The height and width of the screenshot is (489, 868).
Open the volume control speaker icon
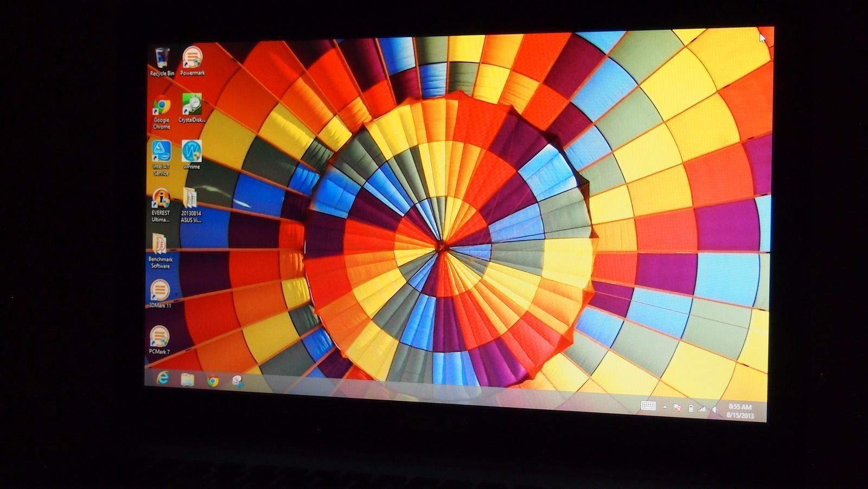point(714,409)
